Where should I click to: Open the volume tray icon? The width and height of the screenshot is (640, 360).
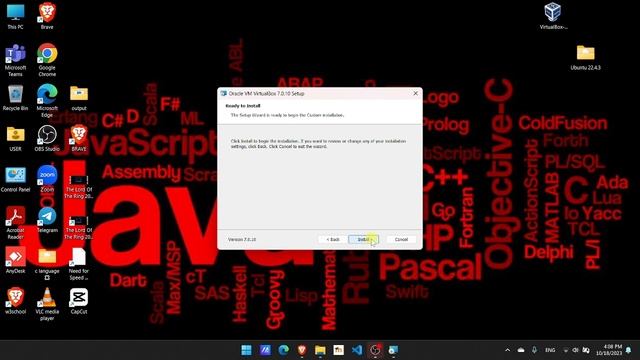tap(576, 350)
